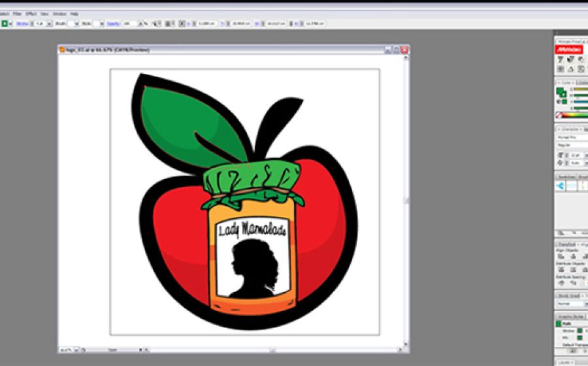Click the font size stepper in Character panel

tap(566, 155)
